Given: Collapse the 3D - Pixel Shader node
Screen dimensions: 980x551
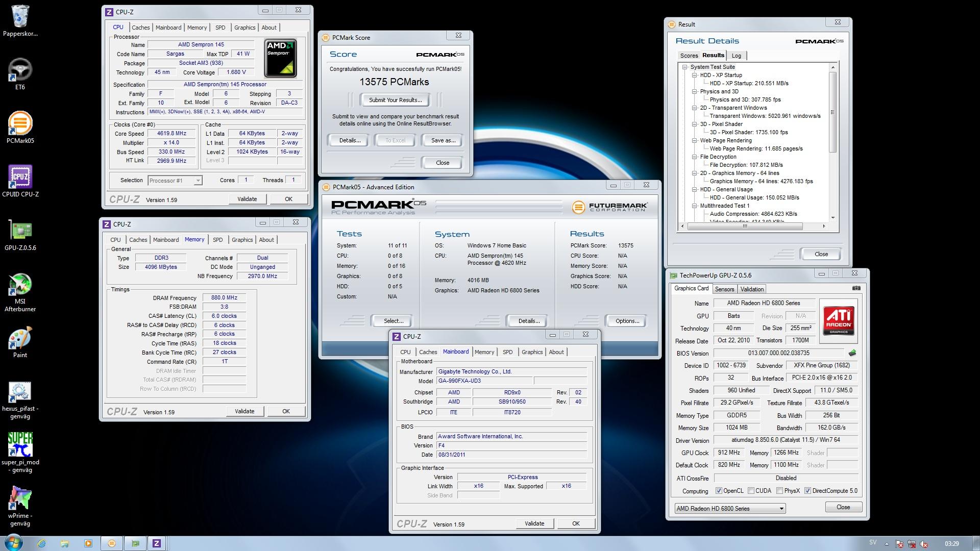Looking at the screenshot, I should coord(694,124).
